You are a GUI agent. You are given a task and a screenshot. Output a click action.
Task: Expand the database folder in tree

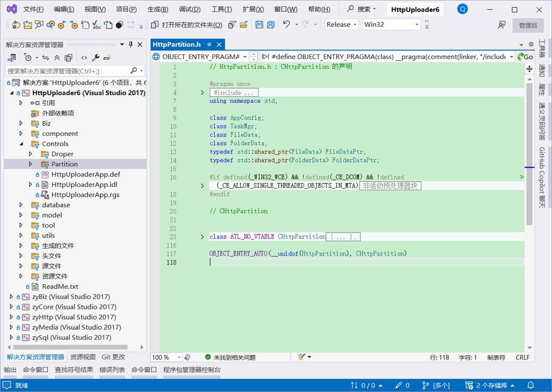tap(21, 205)
